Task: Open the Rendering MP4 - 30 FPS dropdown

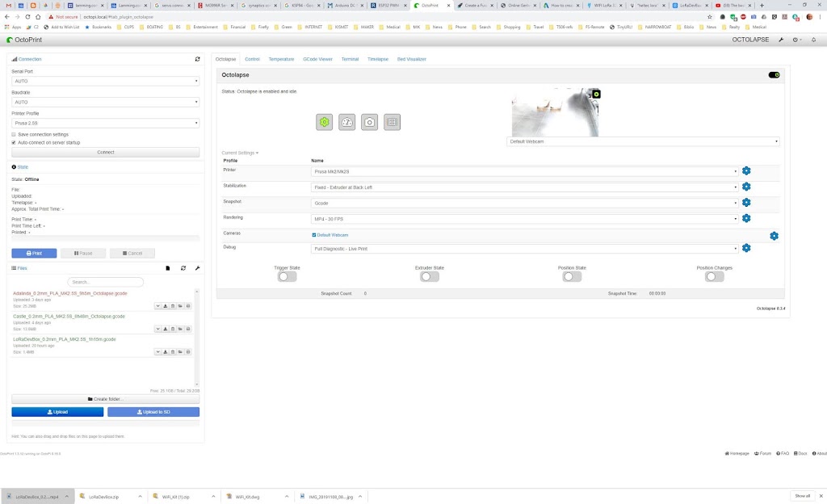Action: (525, 219)
